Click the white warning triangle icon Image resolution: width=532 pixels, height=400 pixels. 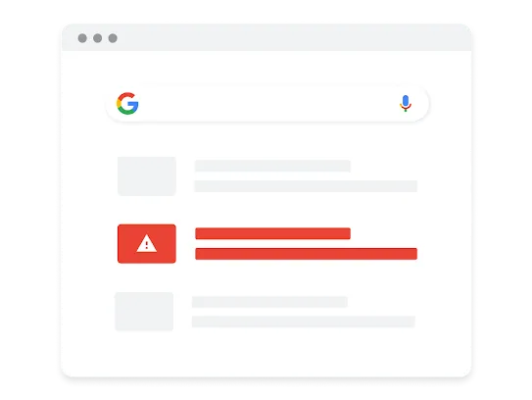point(147,243)
